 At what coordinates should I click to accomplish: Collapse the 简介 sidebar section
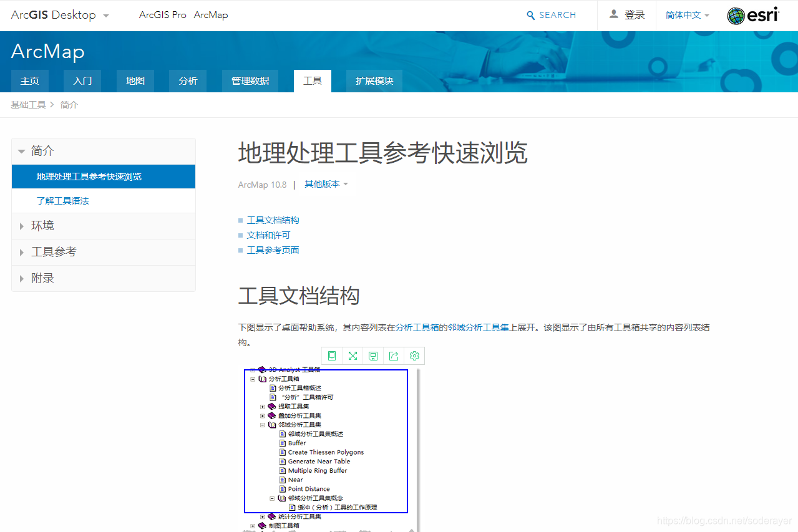(x=104, y=151)
